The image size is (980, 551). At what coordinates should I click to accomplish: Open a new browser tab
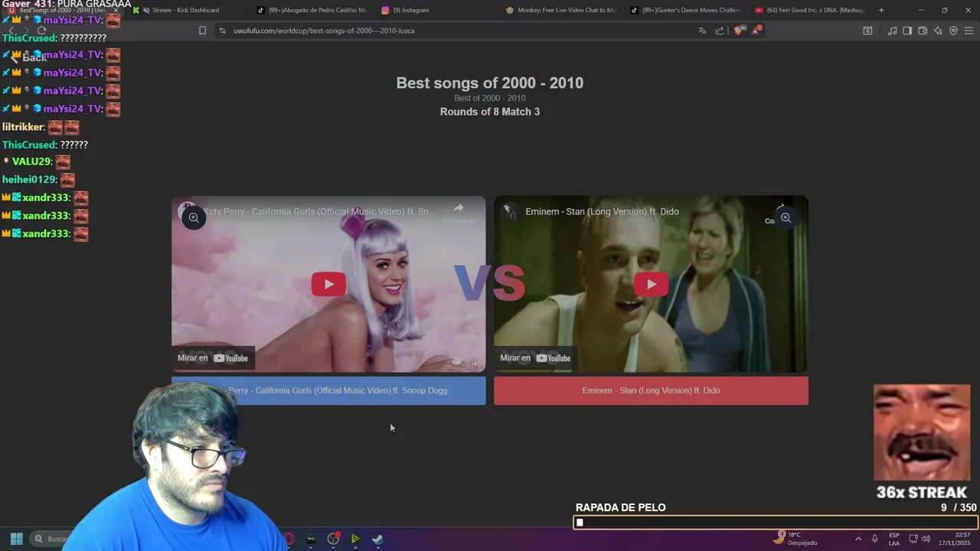(881, 10)
